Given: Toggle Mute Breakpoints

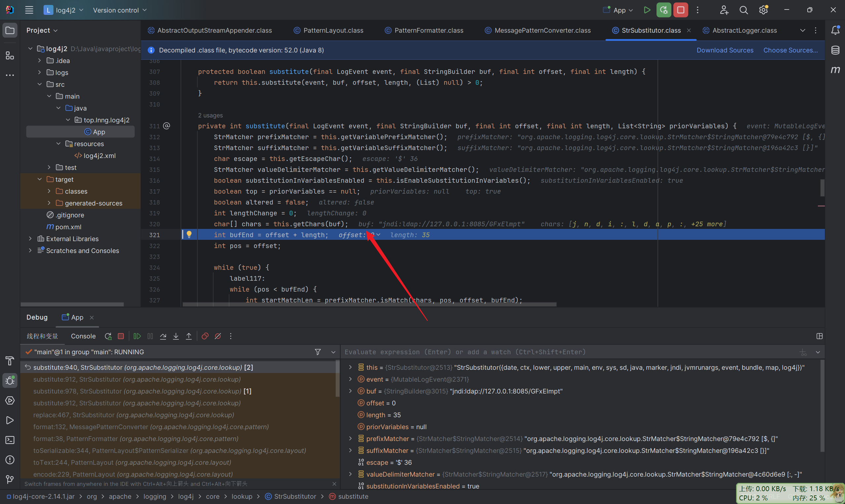Looking at the screenshot, I should 218,336.
